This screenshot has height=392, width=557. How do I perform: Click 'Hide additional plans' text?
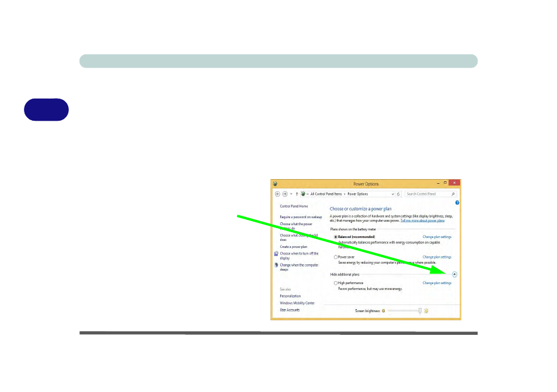[344, 274]
